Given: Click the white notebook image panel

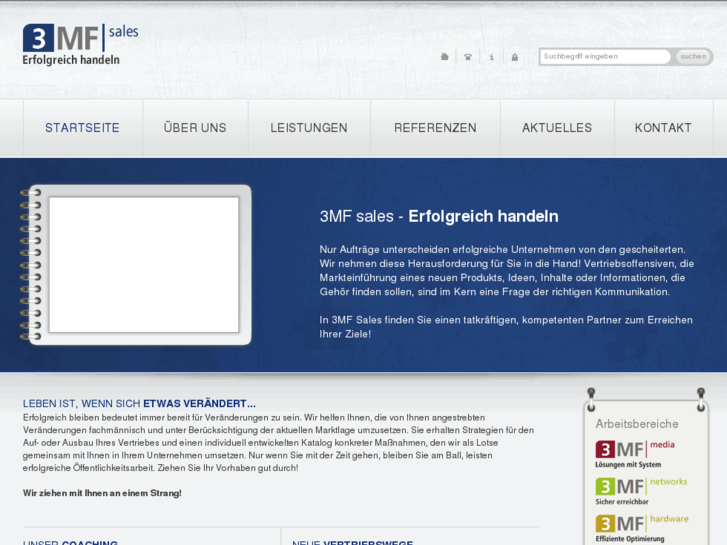Looking at the screenshot, I should point(144,265).
